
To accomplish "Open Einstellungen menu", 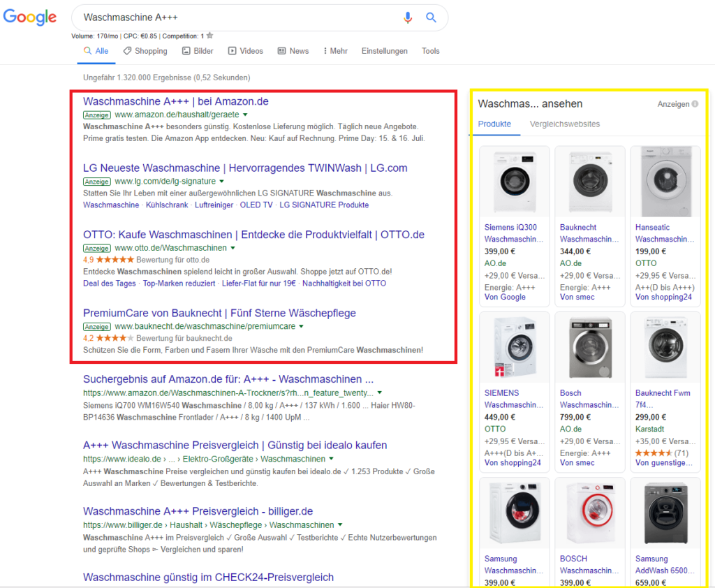I will 385,51.
